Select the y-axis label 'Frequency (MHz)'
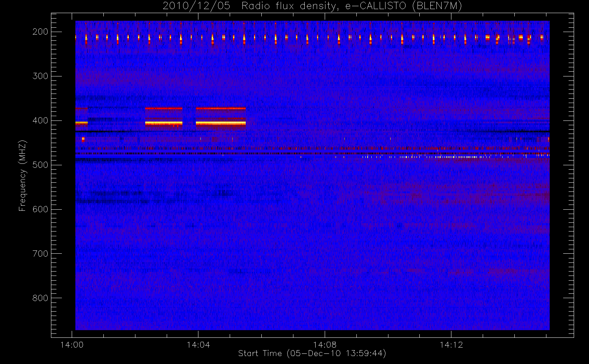Screen dimensions: 589x364 (23, 175)
